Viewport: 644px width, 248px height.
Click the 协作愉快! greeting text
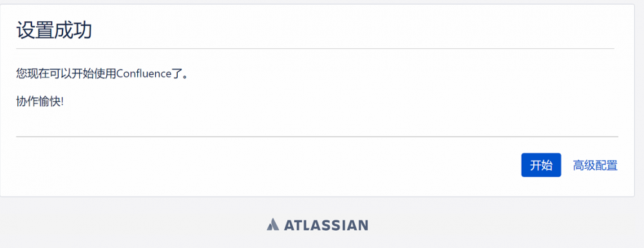(40, 102)
